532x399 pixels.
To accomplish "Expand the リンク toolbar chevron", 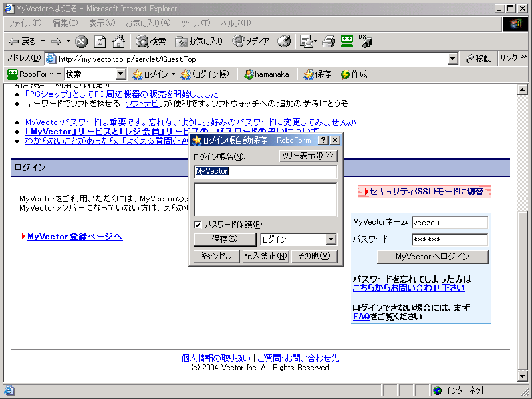I will coord(524,57).
